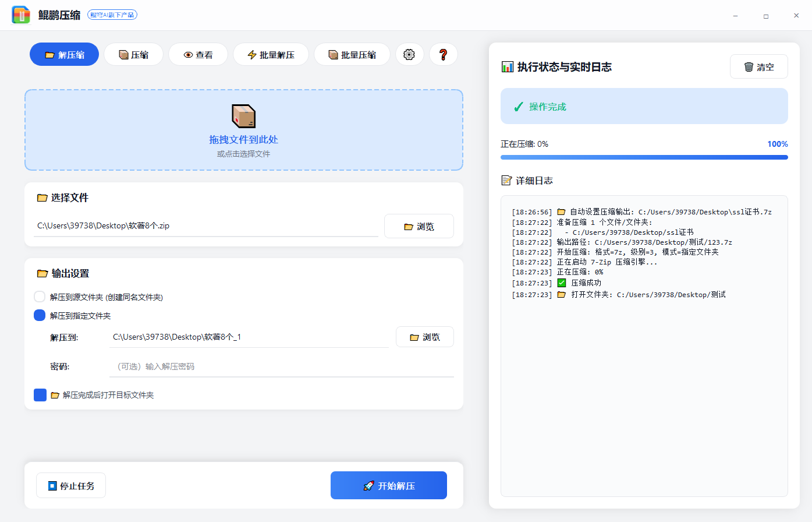Click the compression progress bar
This screenshot has height=522, width=812.
point(643,157)
